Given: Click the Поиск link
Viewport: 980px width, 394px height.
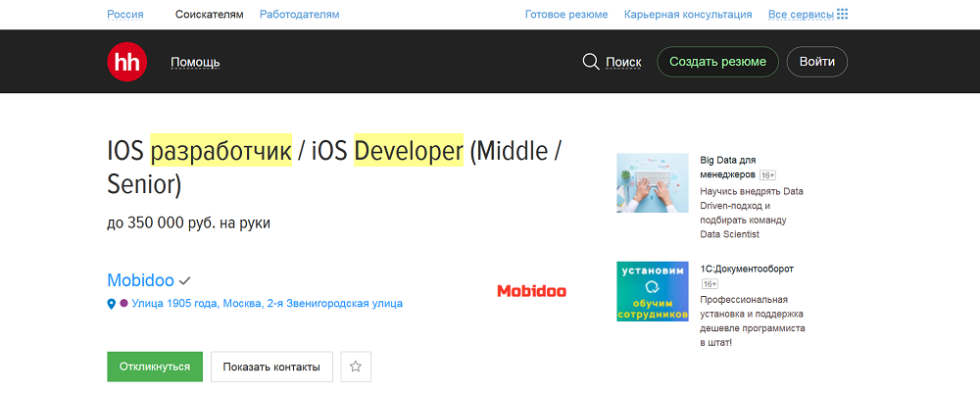Looking at the screenshot, I should 623,62.
